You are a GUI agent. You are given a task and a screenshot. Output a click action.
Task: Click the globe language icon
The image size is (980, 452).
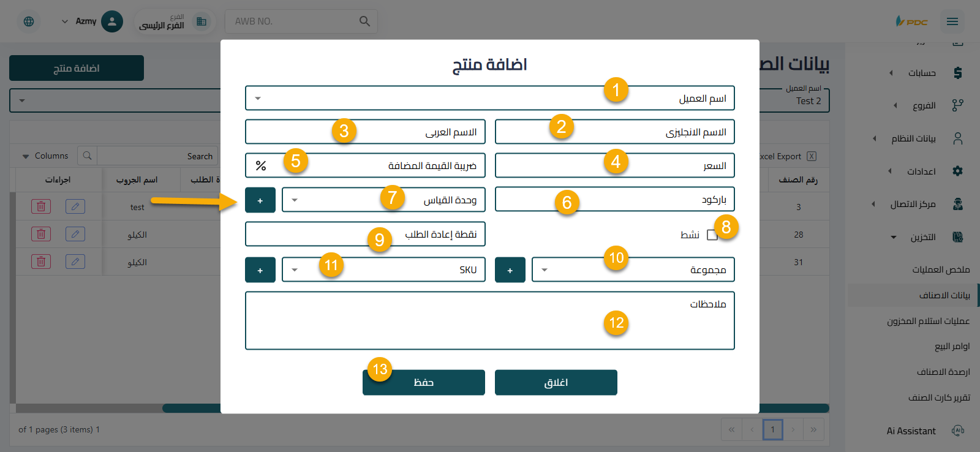click(x=29, y=21)
